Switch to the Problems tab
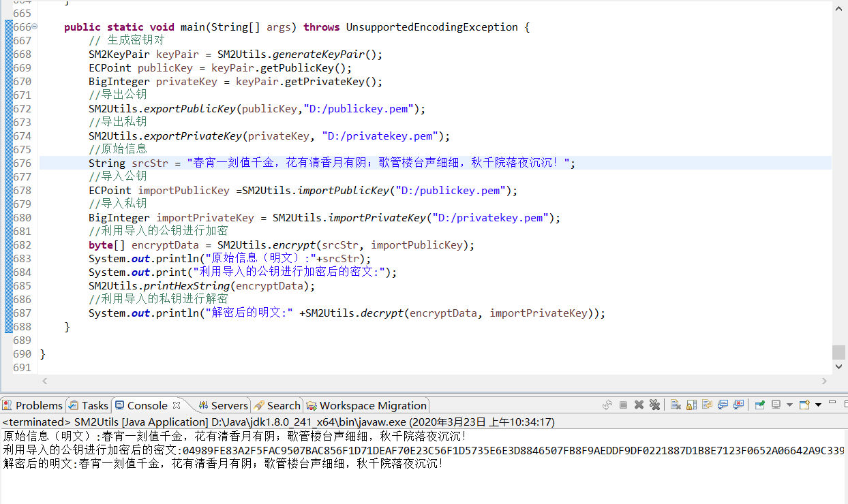The height and width of the screenshot is (504, 848). [33, 405]
